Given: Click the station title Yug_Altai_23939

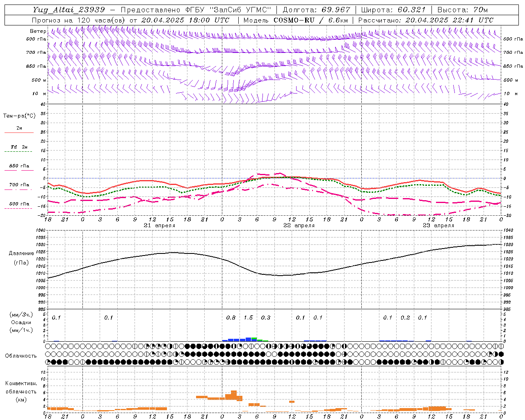Looking at the screenshot, I should pos(69,10).
